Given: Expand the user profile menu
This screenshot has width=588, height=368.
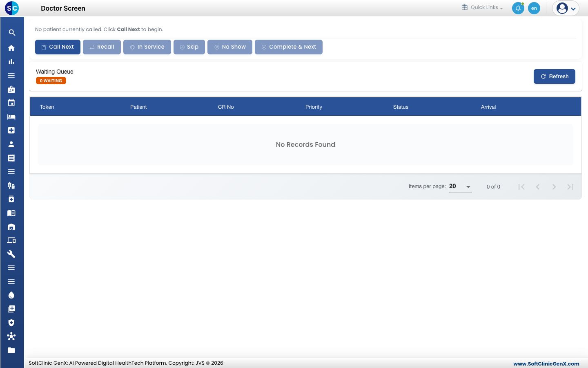Looking at the screenshot, I should point(566,8).
